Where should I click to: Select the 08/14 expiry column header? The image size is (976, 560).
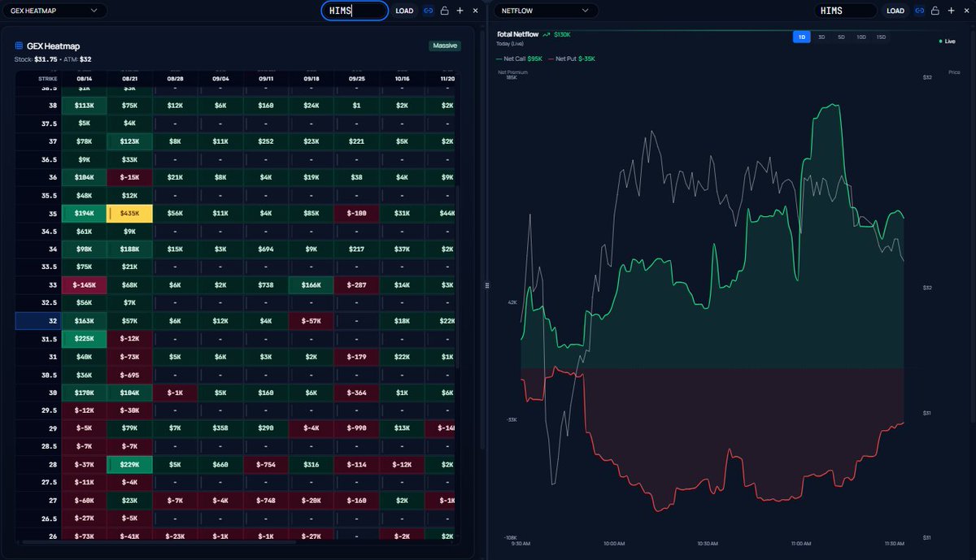pos(84,78)
